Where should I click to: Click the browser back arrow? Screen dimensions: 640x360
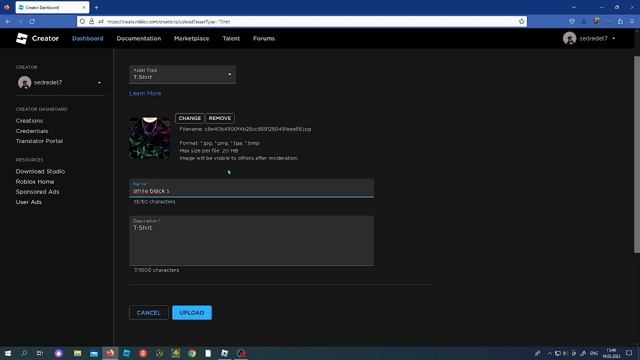pyautogui.click(x=8, y=21)
